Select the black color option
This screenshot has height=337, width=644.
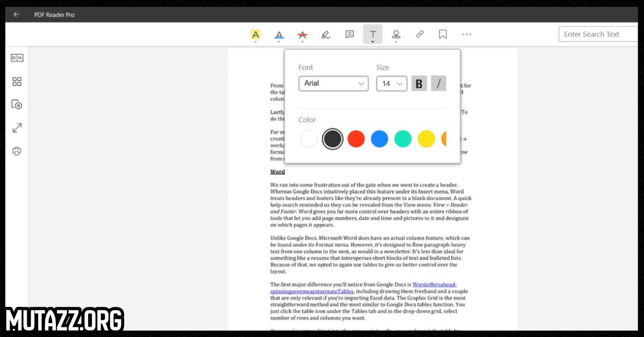coord(332,139)
